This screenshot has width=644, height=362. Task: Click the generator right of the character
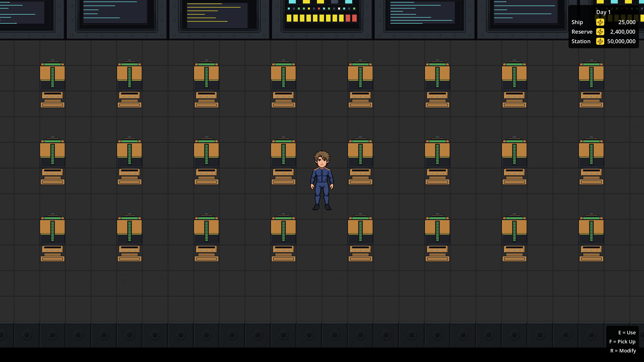click(x=360, y=161)
